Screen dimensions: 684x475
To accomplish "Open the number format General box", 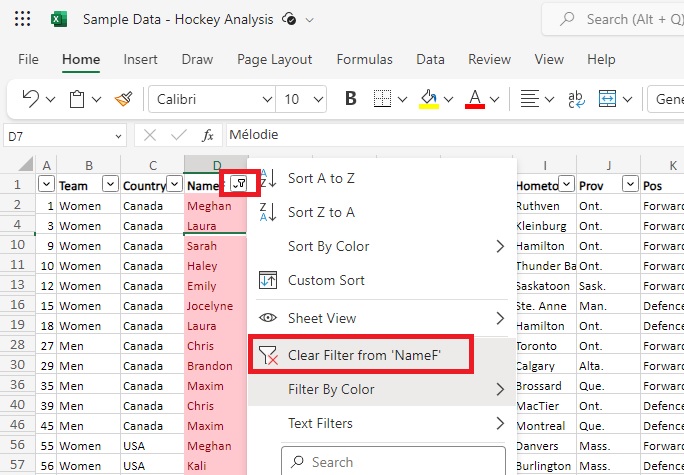I will [666, 99].
